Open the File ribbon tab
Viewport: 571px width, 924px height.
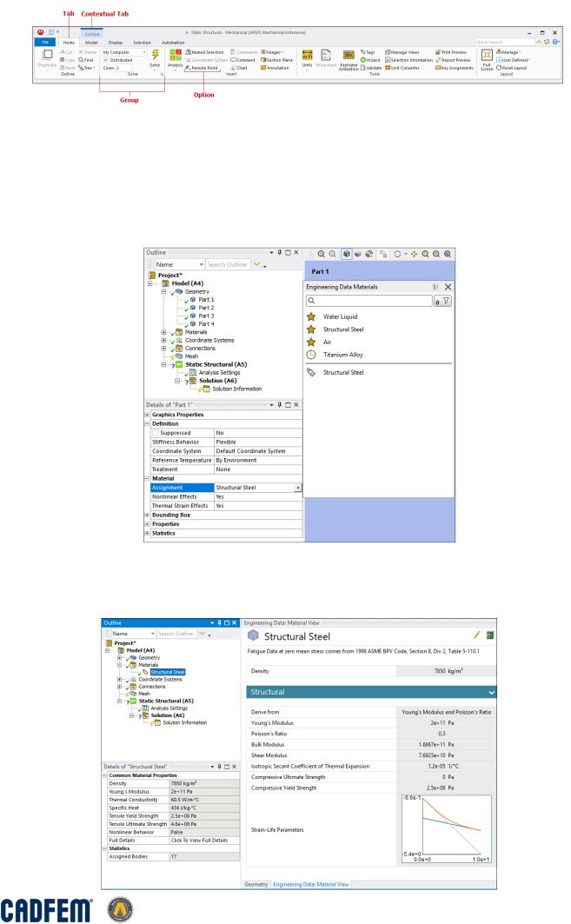pos(45,43)
